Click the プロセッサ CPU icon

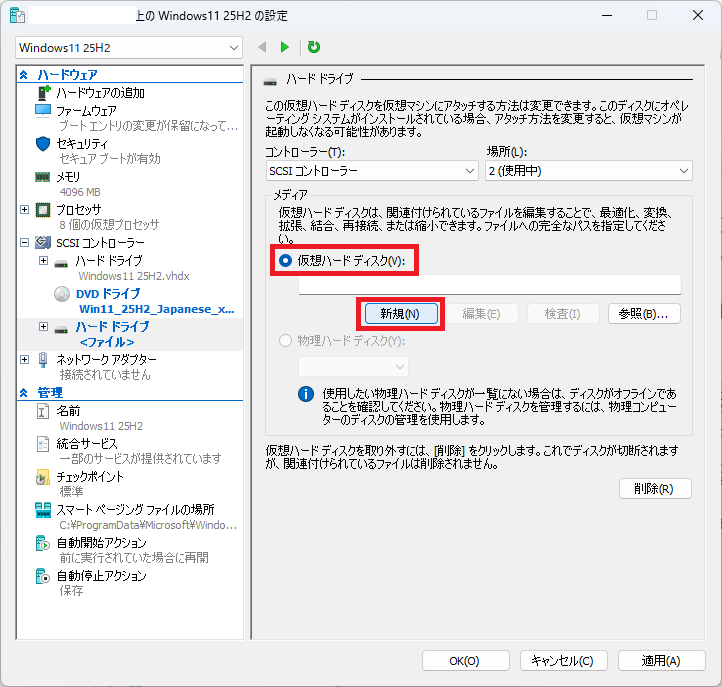click(x=43, y=210)
